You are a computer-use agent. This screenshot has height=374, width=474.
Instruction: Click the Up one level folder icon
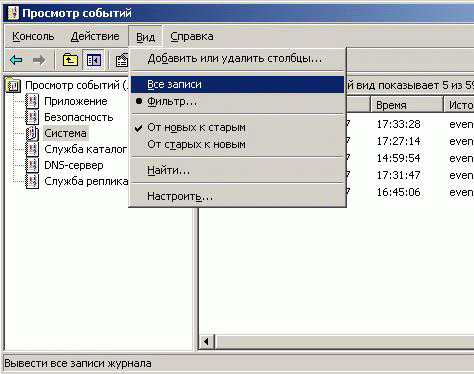point(70,60)
